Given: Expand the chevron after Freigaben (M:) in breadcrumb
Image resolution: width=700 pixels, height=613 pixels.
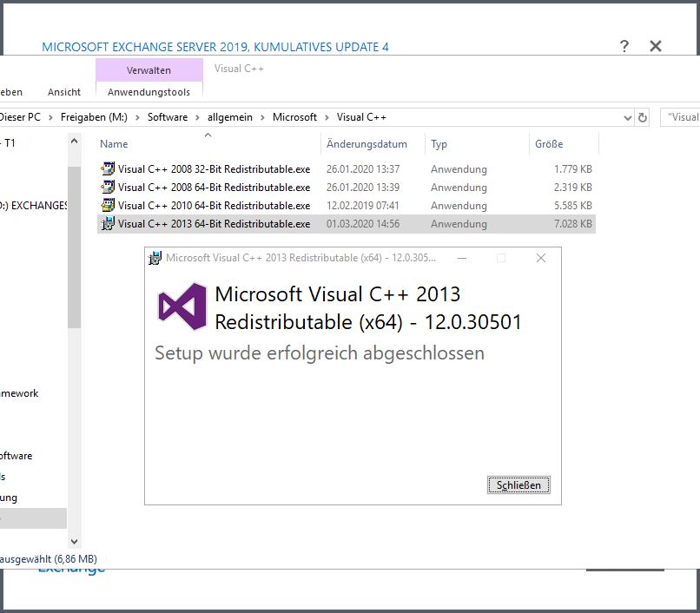Looking at the screenshot, I should (x=137, y=117).
